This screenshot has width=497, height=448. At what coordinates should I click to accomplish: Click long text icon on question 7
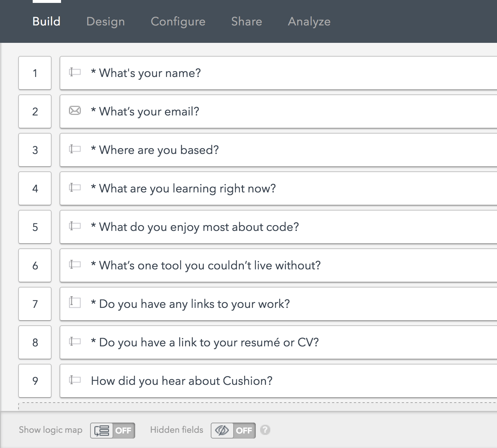point(75,302)
